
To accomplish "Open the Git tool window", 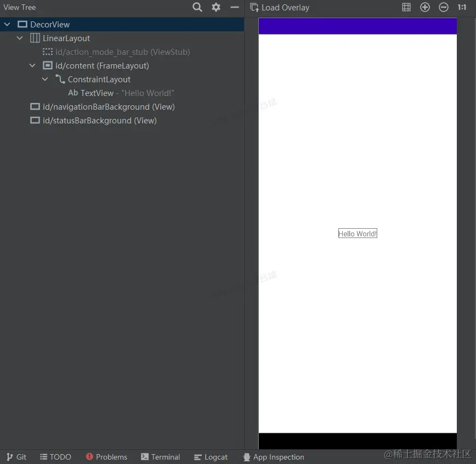I will tap(16, 457).
